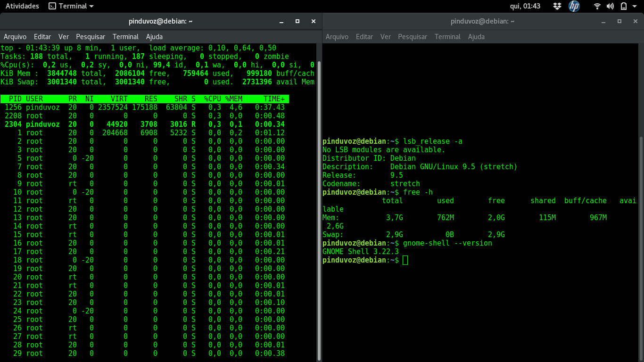This screenshot has width=644, height=362.
Task: Open the clock showing qui, 01:43
Action: pyautogui.click(x=526, y=6)
